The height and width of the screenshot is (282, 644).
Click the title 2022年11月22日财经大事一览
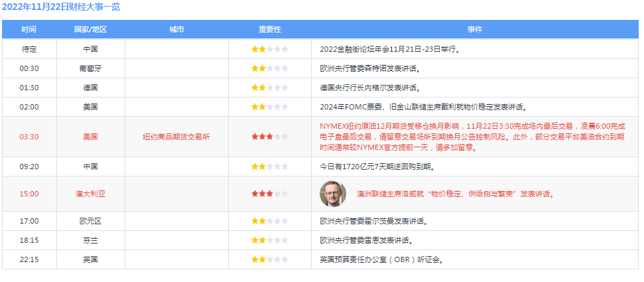pyautogui.click(x=61, y=7)
